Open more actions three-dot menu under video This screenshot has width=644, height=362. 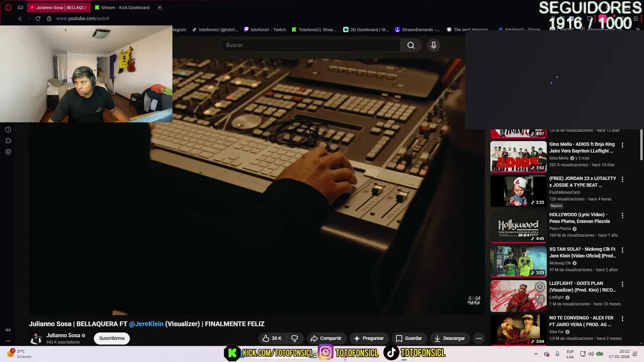click(x=479, y=338)
